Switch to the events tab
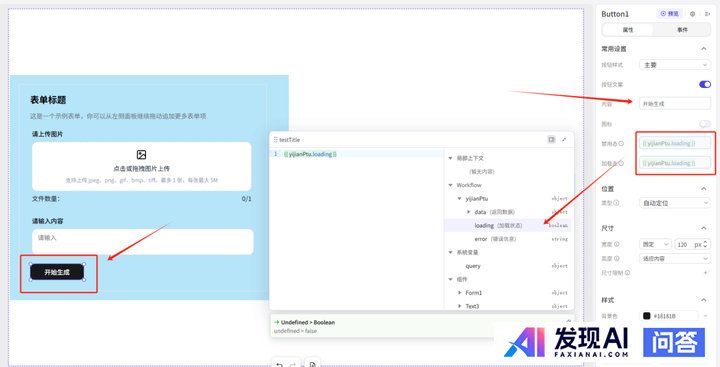This screenshot has width=720, height=367. point(682,30)
